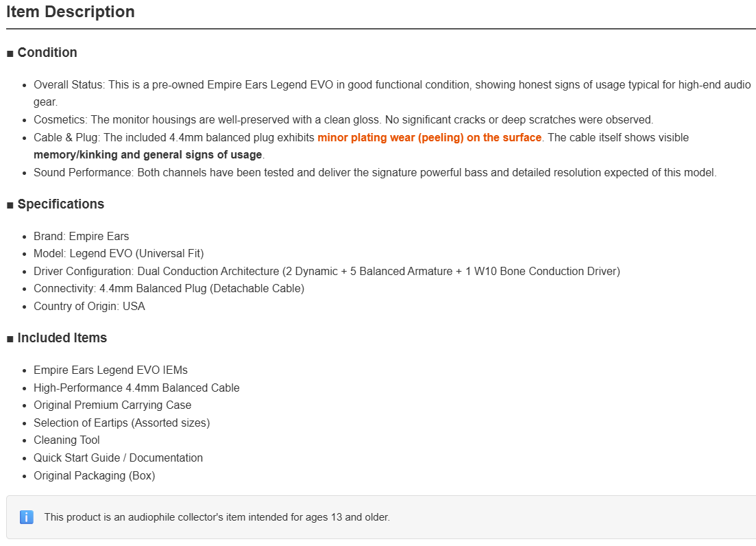Click Original Packaging (Box) item

pos(95,475)
